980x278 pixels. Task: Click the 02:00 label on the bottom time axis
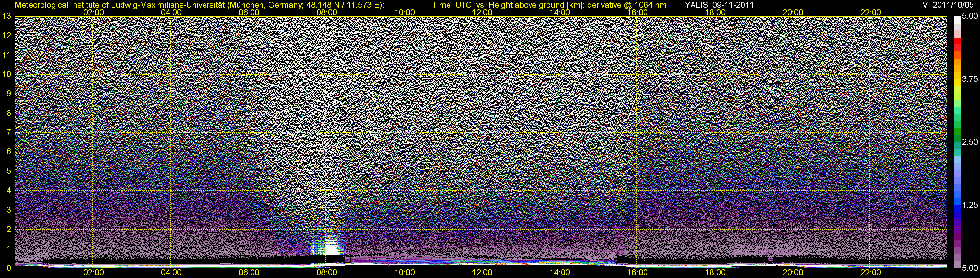pos(93,273)
